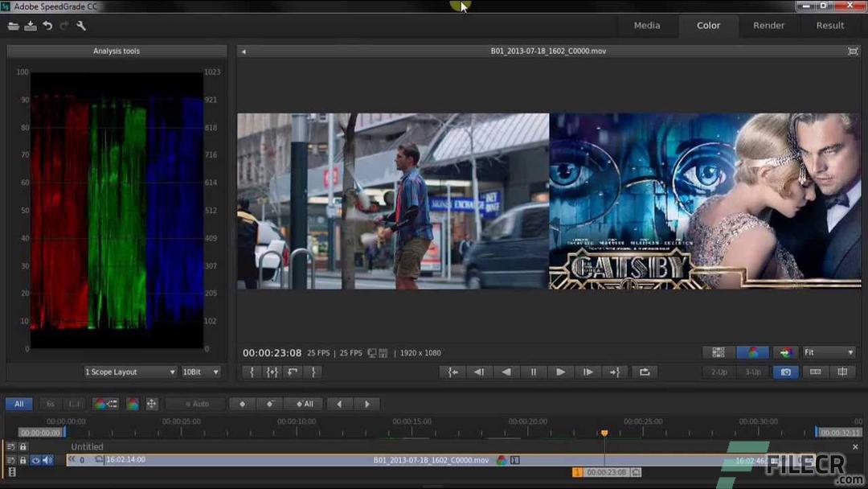
Task: Open a project with the folder icon
Action: [14, 26]
